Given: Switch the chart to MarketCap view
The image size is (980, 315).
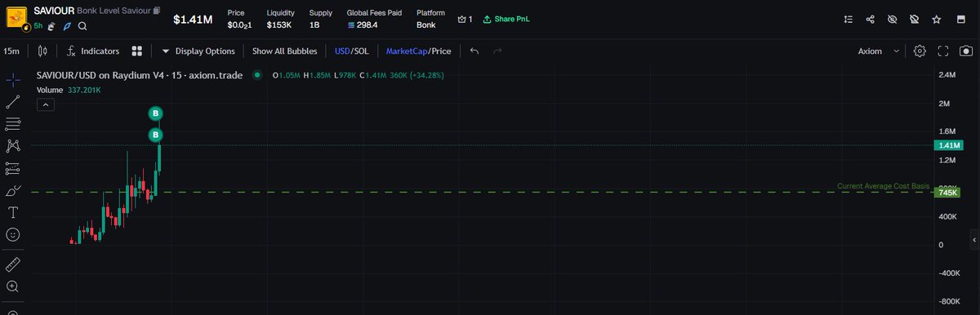Looking at the screenshot, I should [x=407, y=51].
